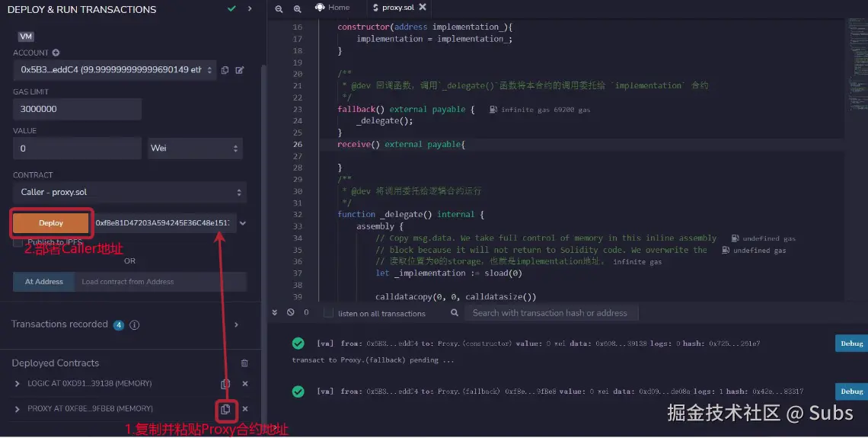Close the proxy.sol tab

(x=423, y=7)
